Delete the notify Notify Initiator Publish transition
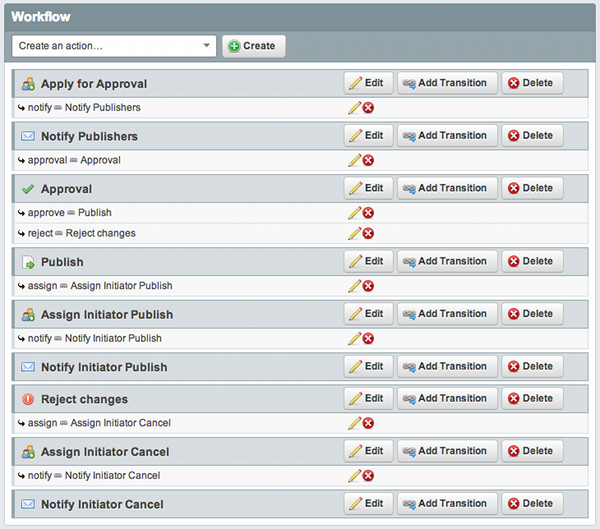The image size is (600, 529). pos(368,339)
